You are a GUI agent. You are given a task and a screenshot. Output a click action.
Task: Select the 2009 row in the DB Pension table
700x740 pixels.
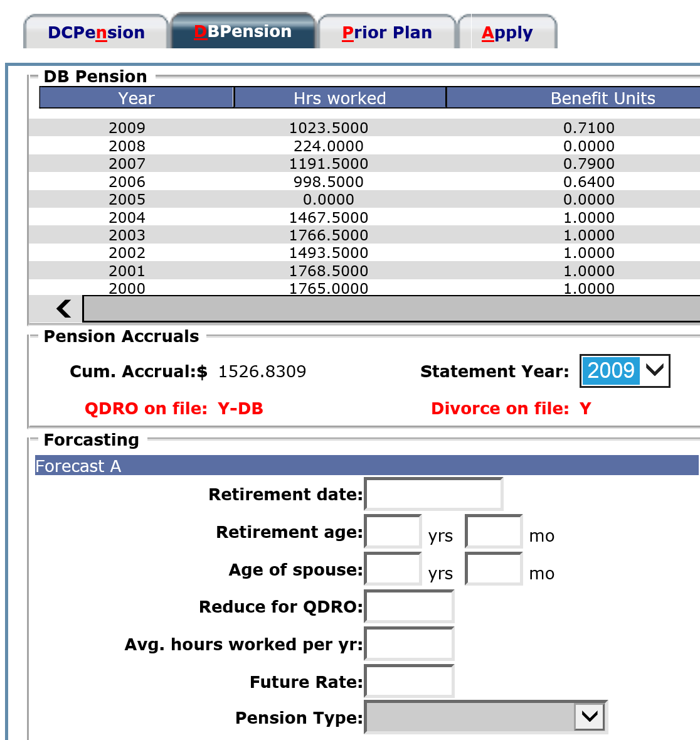coord(251,127)
